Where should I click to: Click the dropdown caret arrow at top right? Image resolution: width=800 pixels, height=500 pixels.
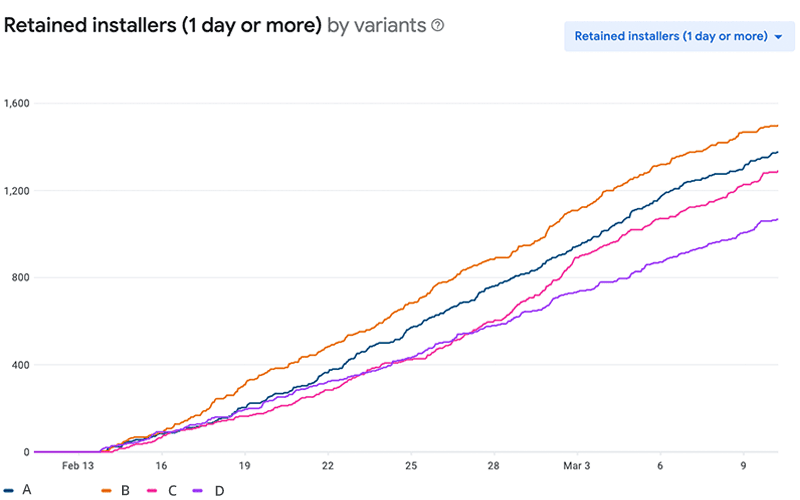(777, 37)
